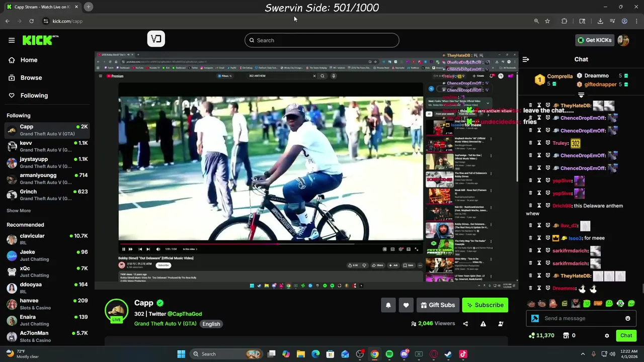This screenshot has height=362, width=644.
Task: Reload the page in Chrome
Action: tap(31, 21)
